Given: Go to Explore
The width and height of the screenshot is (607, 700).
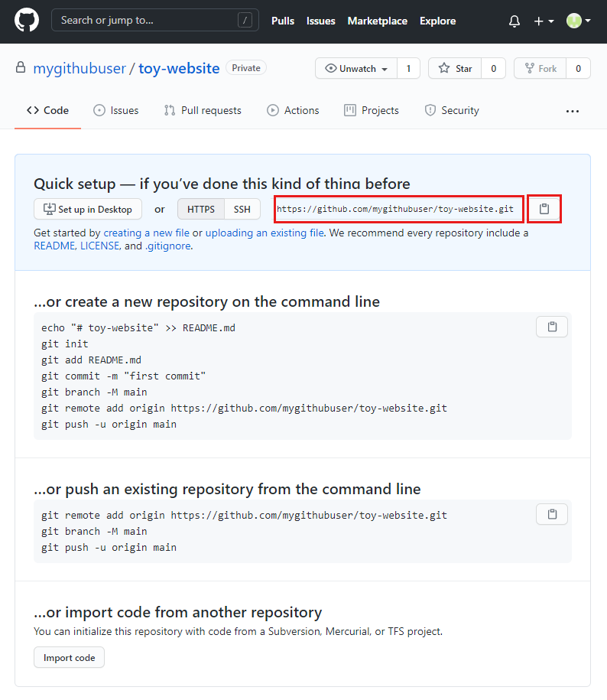Looking at the screenshot, I should pos(437,21).
